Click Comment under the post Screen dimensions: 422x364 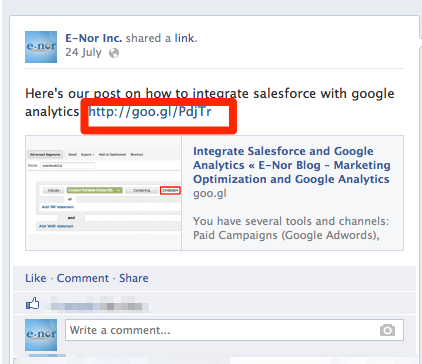coord(83,278)
